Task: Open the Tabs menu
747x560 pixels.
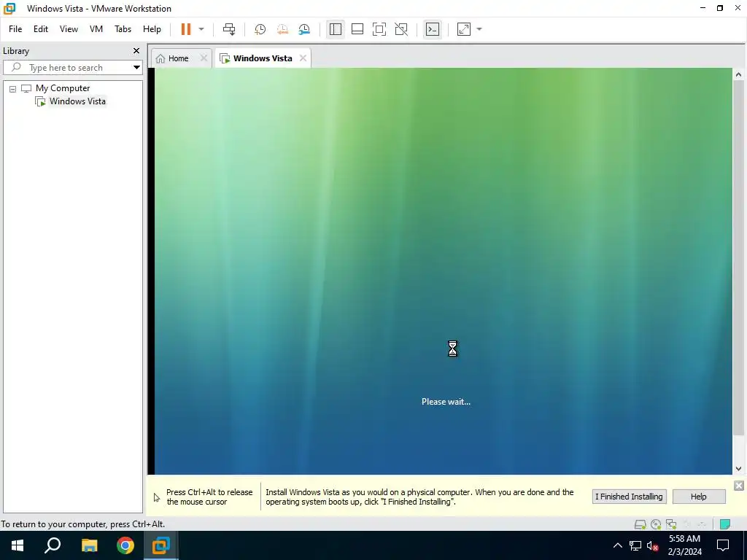Action: point(123,29)
